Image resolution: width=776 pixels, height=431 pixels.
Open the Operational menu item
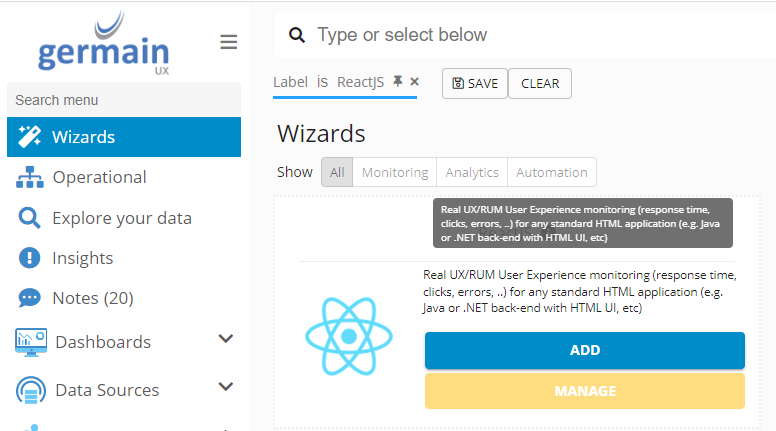pyautogui.click(x=99, y=177)
